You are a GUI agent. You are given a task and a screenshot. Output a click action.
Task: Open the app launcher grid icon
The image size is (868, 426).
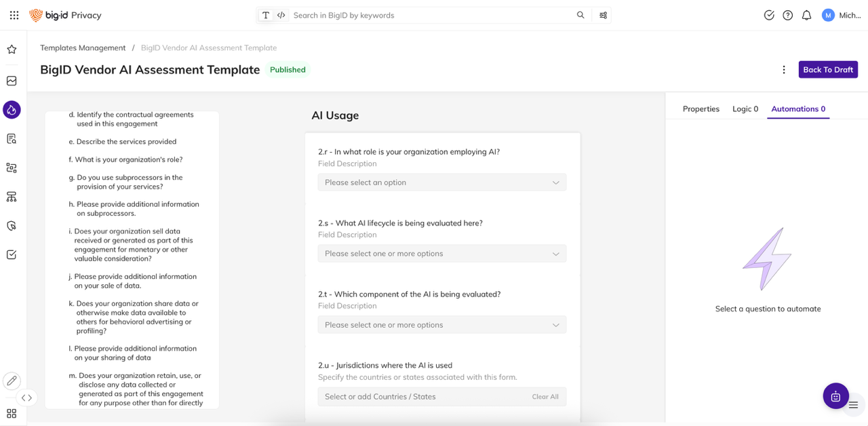(14, 15)
